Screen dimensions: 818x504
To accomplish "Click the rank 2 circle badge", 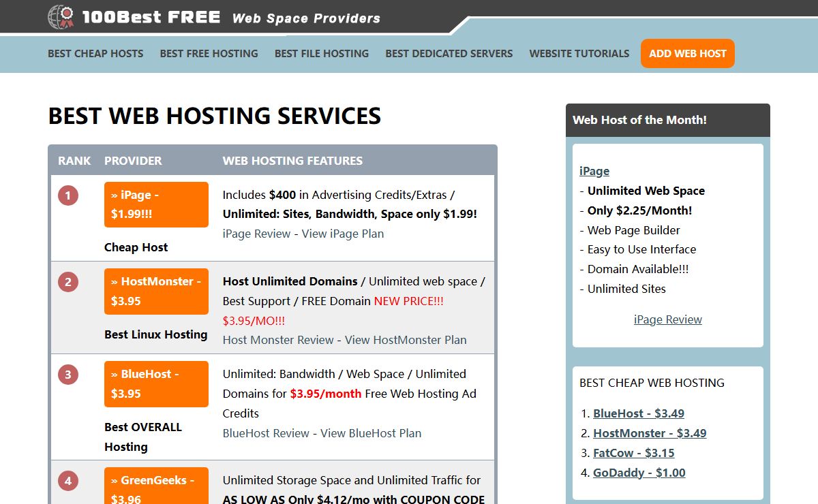I will coord(68,282).
